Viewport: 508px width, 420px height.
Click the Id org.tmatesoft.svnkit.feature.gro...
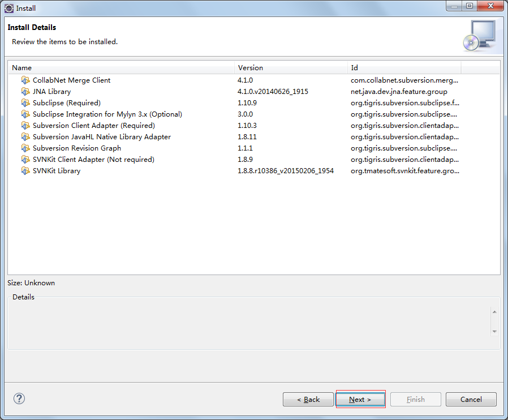(405, 171)
